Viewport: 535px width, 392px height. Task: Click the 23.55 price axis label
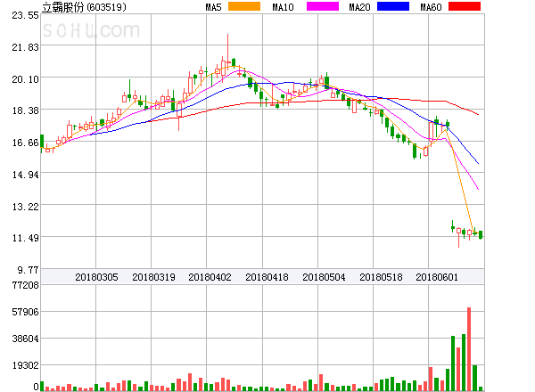pos(25,15)
